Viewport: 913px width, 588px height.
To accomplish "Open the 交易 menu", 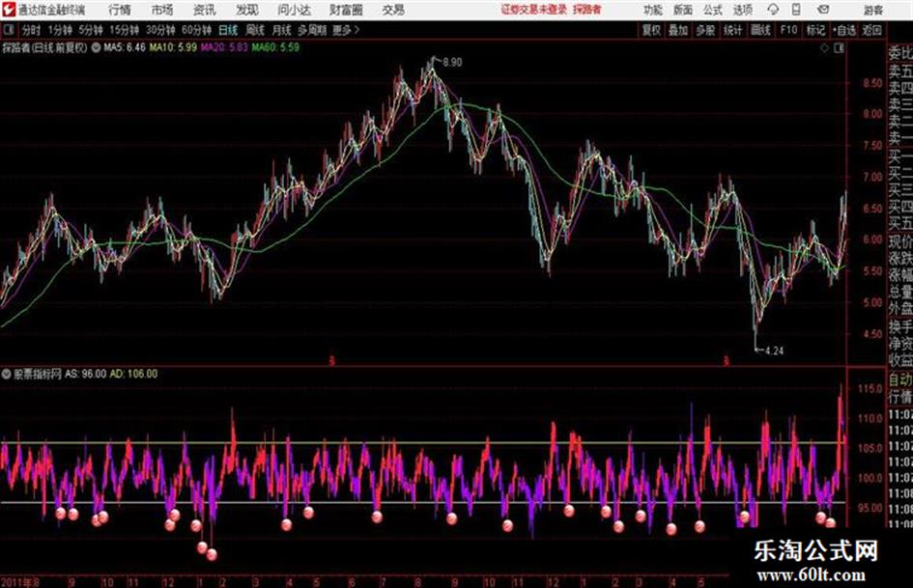I will [393, 10].
